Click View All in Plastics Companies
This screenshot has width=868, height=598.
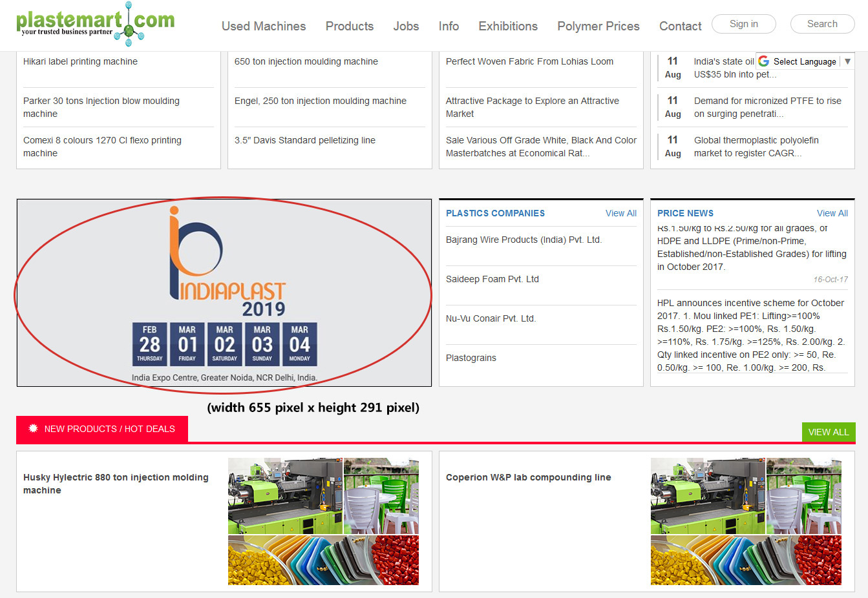621,213
